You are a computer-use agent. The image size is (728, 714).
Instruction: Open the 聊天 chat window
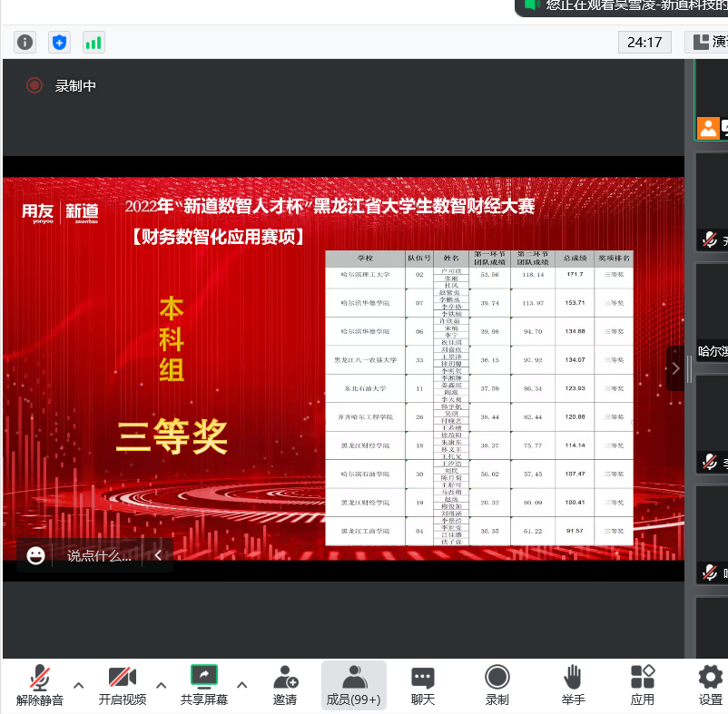click(422, 685)
